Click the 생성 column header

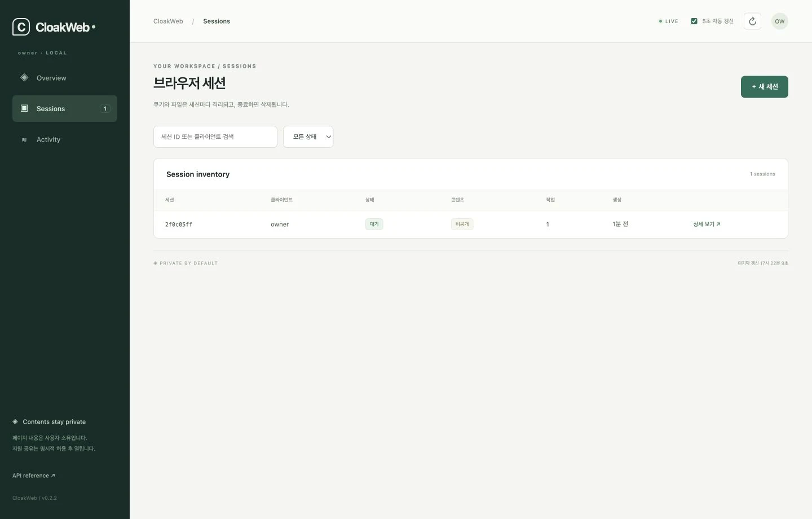617,200
